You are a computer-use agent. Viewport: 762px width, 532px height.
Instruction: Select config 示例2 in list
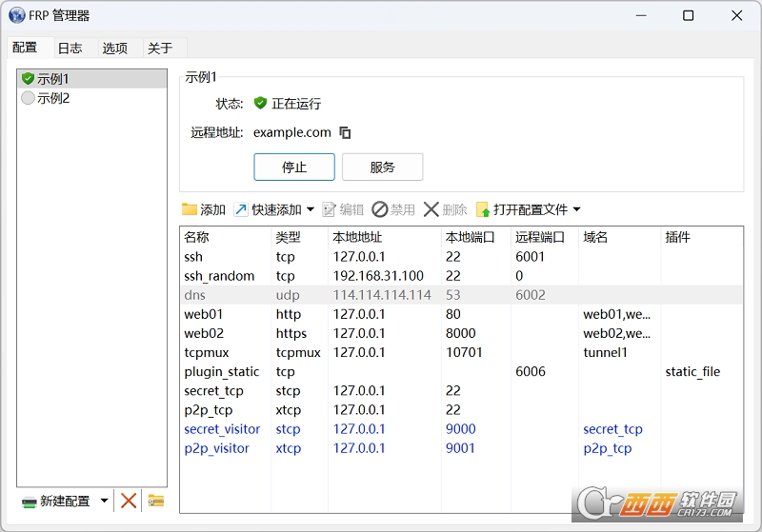[91, 98]
